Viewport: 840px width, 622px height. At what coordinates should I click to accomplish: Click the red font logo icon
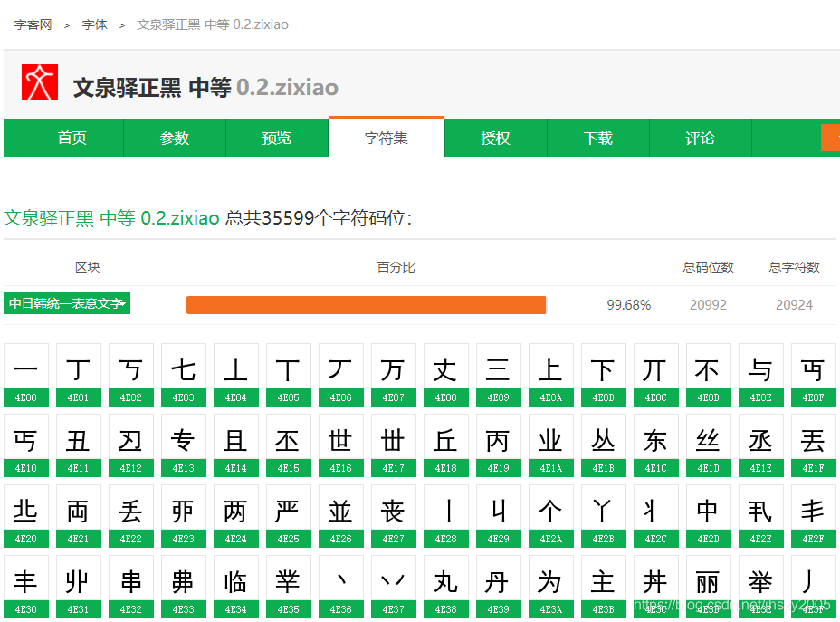pyautogui.click(x=40, y=82)
